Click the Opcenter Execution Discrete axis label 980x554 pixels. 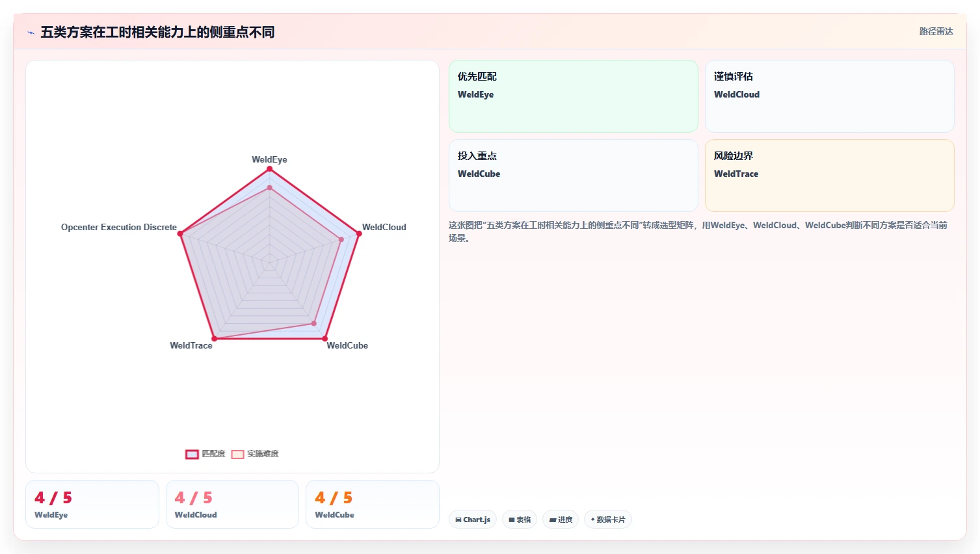[x=119, y=227]
